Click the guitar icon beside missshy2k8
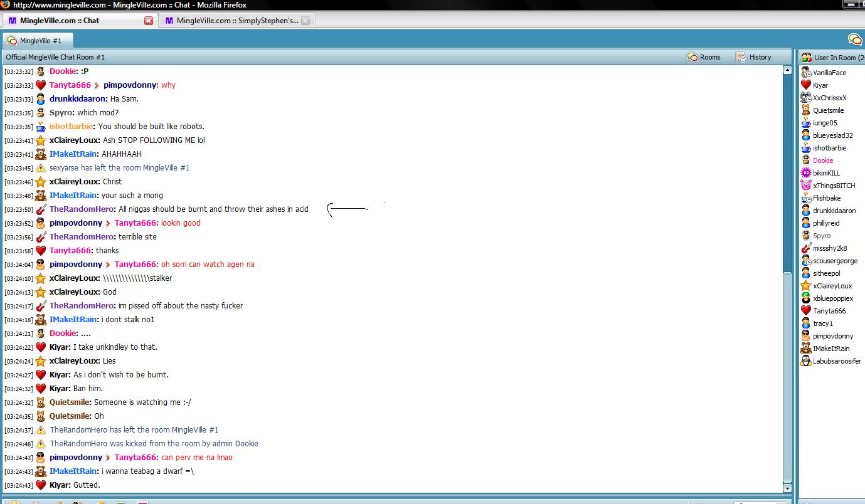This screenshot has height=504, width=865. (806, 248)
